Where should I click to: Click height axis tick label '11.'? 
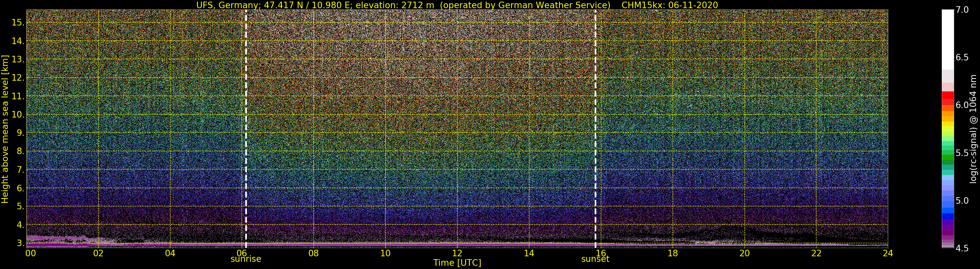pos(18,96)
